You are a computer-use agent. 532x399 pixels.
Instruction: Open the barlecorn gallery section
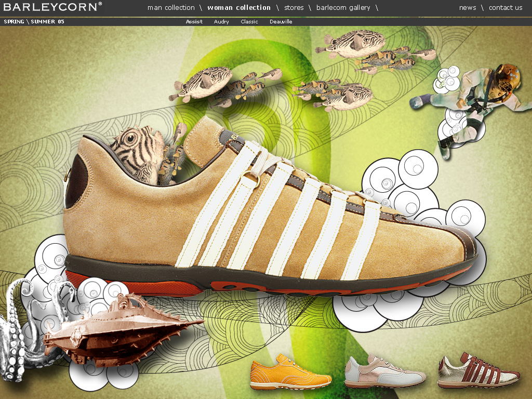(343, 7)
